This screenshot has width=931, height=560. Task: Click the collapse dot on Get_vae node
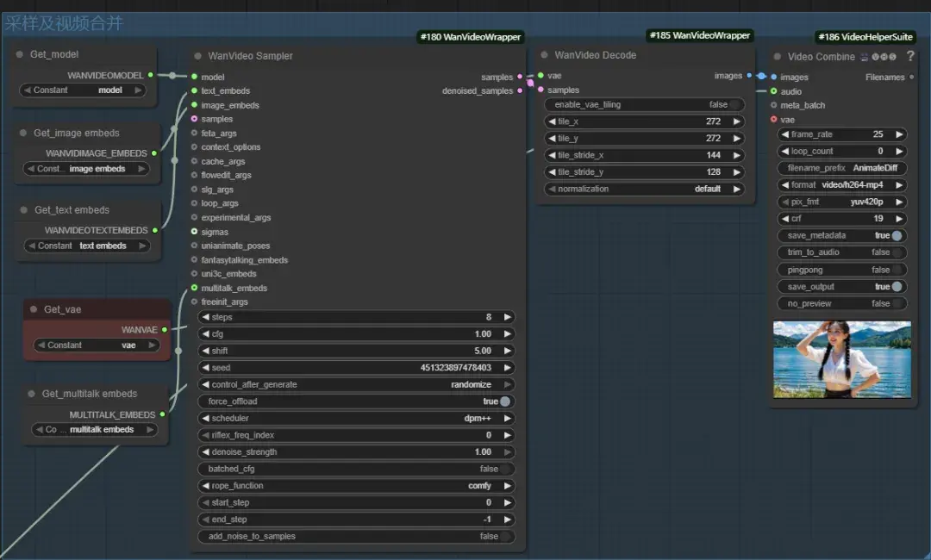point(34,309)
